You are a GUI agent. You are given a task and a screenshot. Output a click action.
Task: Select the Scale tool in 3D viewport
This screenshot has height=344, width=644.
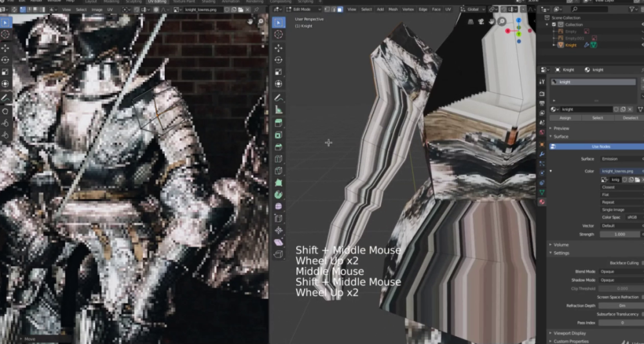pyautogui.click(x=278, y=72)
